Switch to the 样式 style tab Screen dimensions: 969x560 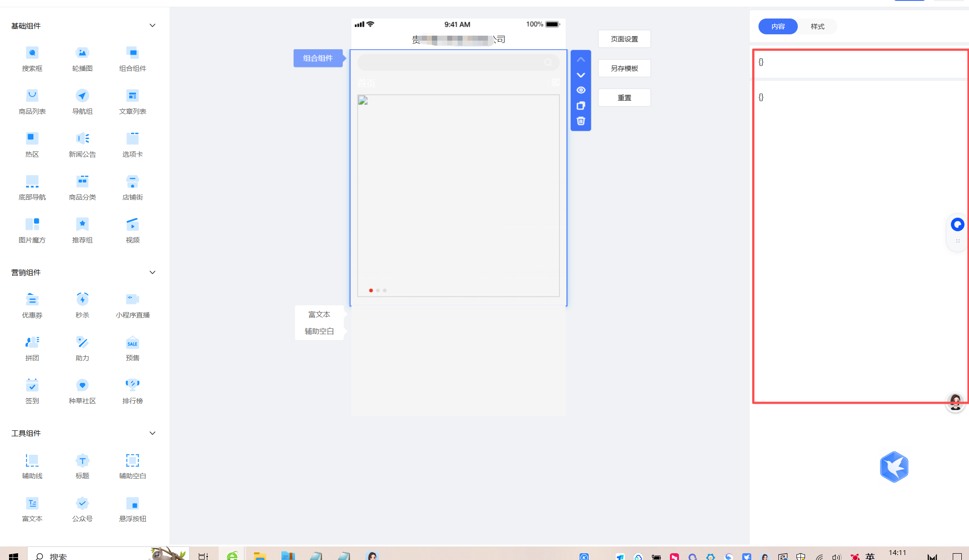tap(817, 27)
